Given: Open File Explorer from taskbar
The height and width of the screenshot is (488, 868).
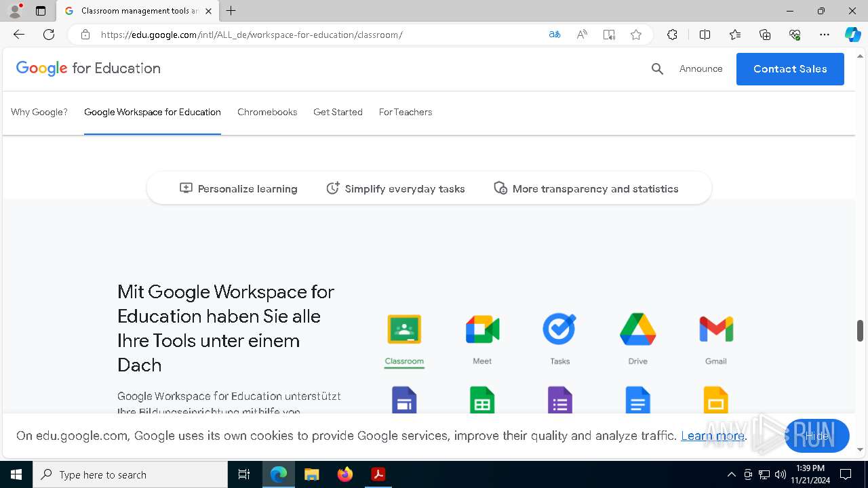Looking at the screenshot, I should click(311, 474).
